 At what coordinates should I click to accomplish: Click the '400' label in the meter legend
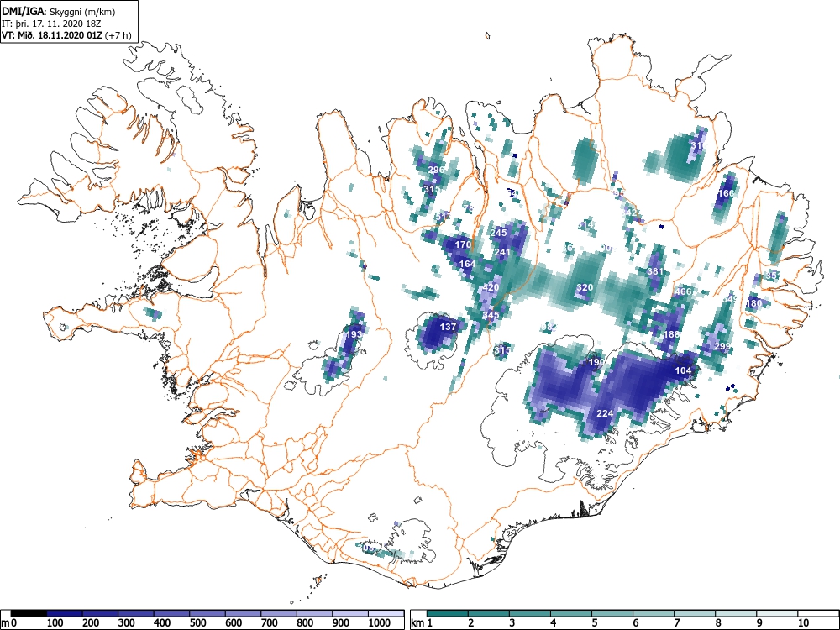pyautogui.click(x=162, y=622)
